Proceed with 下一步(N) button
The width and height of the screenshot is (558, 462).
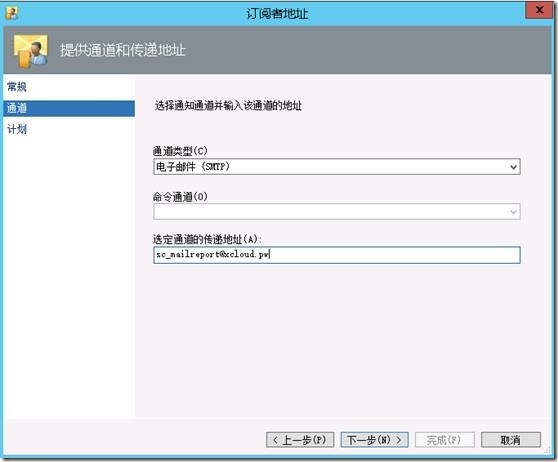click(x=374, y=440)
